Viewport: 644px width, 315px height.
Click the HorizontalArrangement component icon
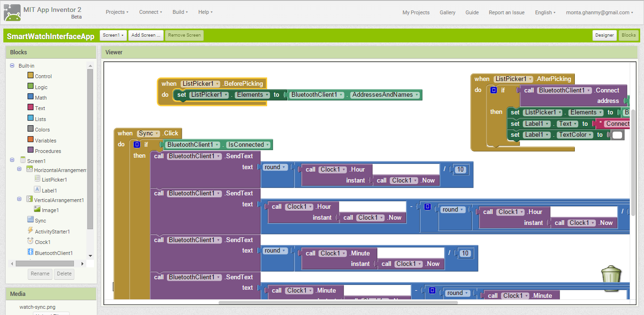30,169
